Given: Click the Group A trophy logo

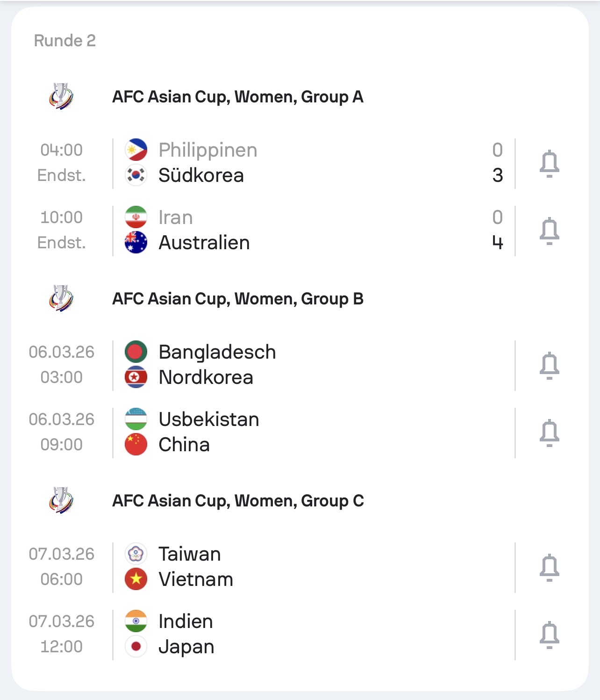Looking at the screenshot, I should click(x=61, y=96).
